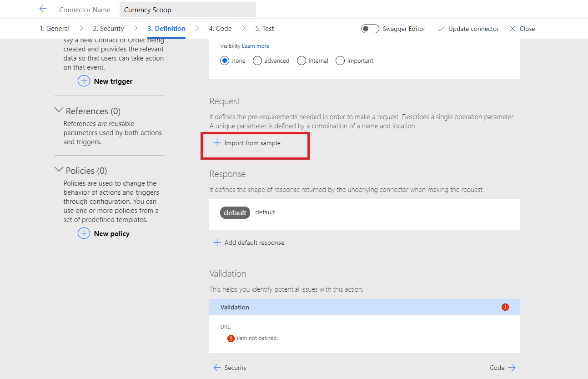This screenshot has width=588, height=379.
Task: Switch to the '4. Code' tab
Action: (220, 28)
